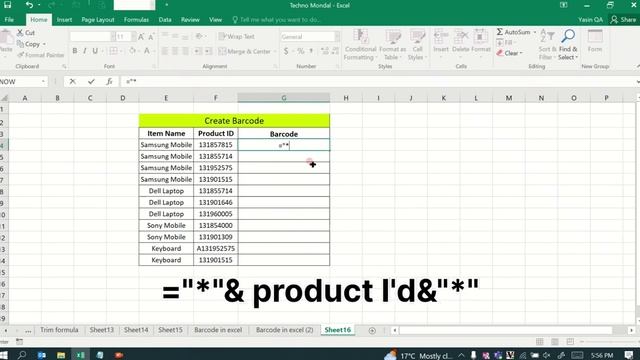This screenshot has width=640, height=360.
Task: Toggle Wrap Text
Action: [237, 36]
